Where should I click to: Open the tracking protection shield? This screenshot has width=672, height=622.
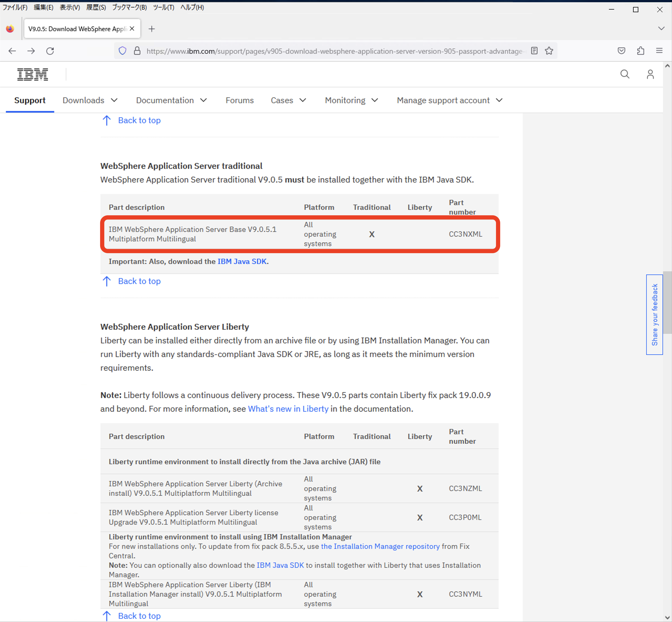122,50
